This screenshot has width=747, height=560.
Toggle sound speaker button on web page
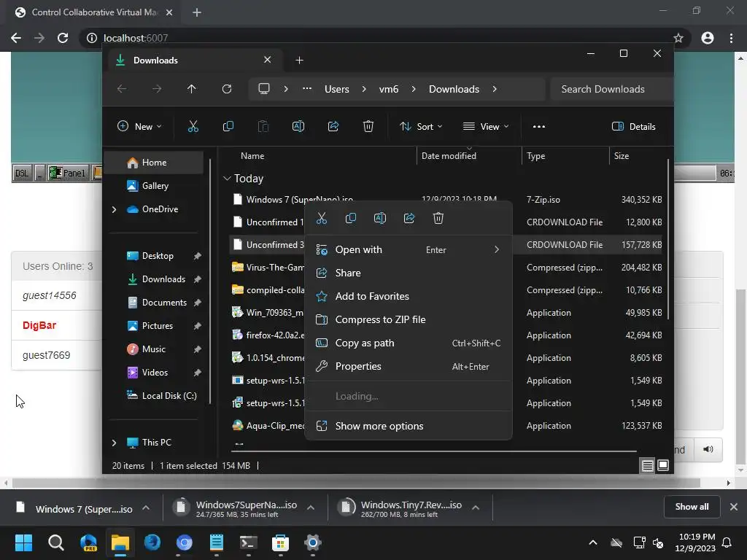708,449
